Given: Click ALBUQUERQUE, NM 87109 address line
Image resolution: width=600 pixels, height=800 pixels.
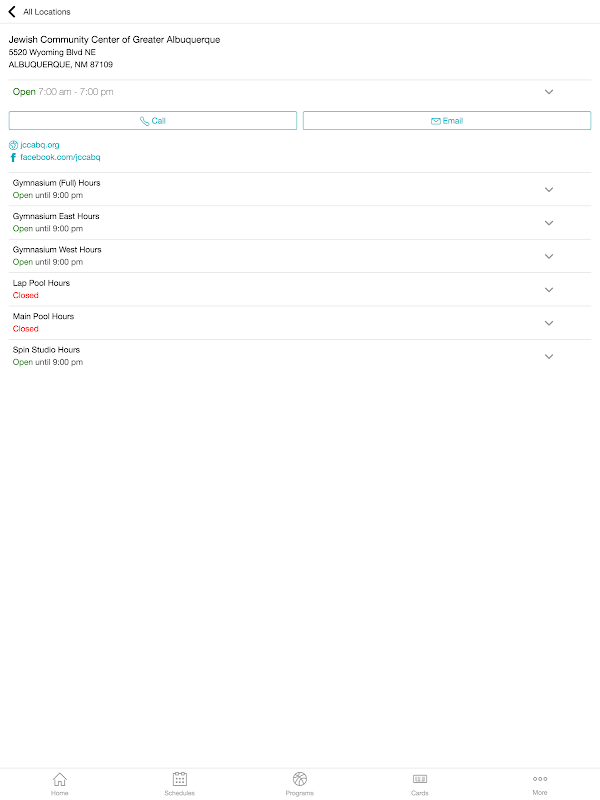Looking at the screenshot, I should (x=61, y=64).
